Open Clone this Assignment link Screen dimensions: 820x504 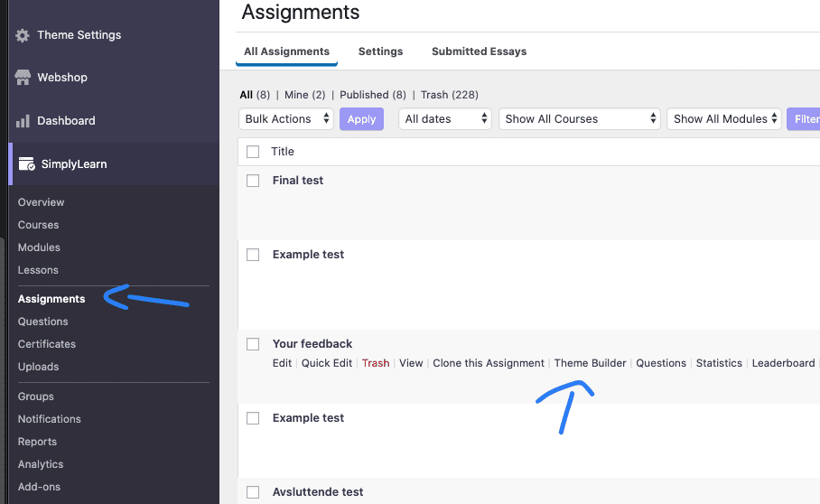point(489,363)
